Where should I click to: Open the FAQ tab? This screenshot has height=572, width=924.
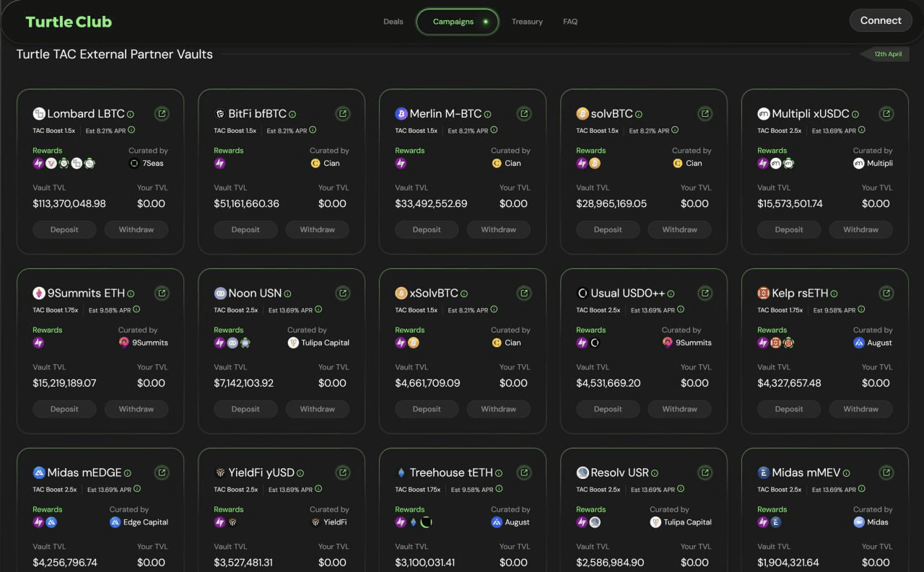(570, 22)
